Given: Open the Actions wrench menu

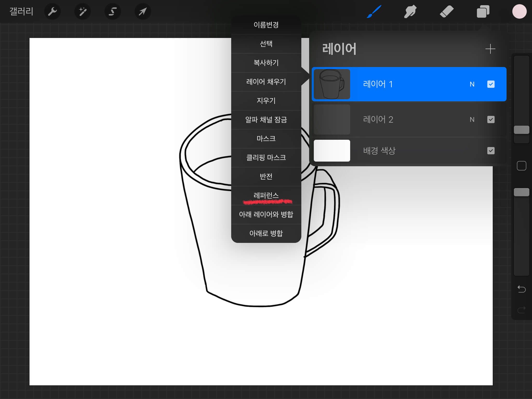Looking at the screenshot, I should click(52, 11).
